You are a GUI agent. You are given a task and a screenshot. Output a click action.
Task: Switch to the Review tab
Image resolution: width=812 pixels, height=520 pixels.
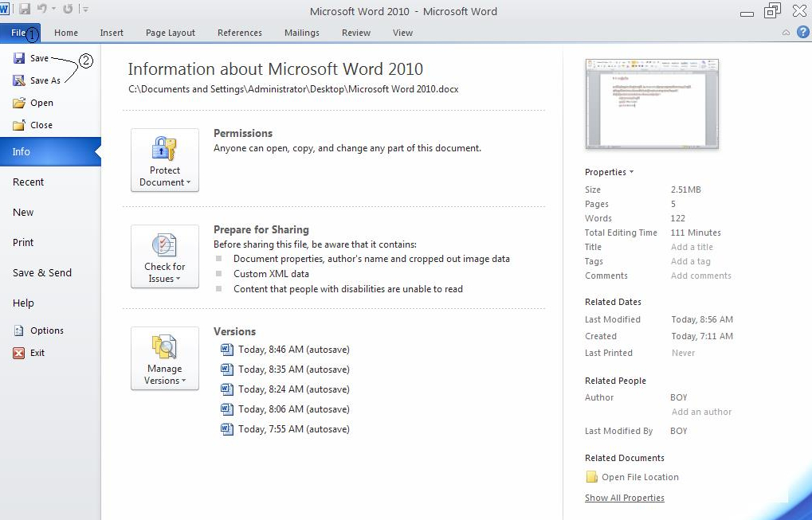point(356,33)
